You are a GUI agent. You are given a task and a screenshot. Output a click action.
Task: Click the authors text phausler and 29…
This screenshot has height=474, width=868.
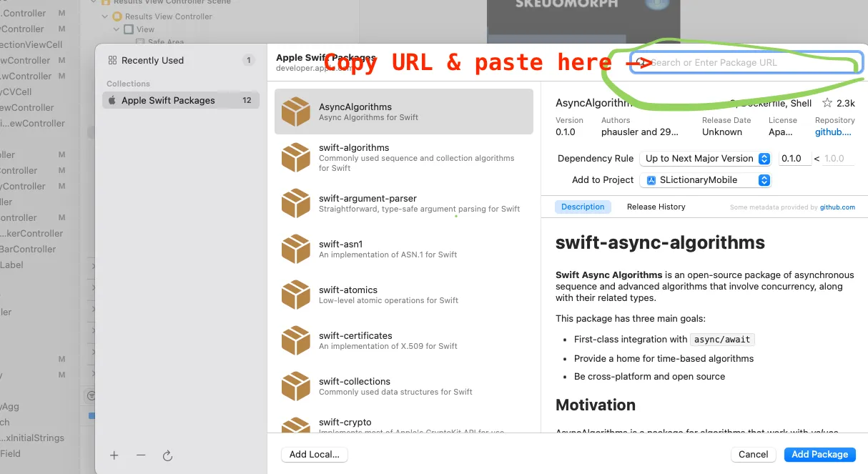[639, 132]
